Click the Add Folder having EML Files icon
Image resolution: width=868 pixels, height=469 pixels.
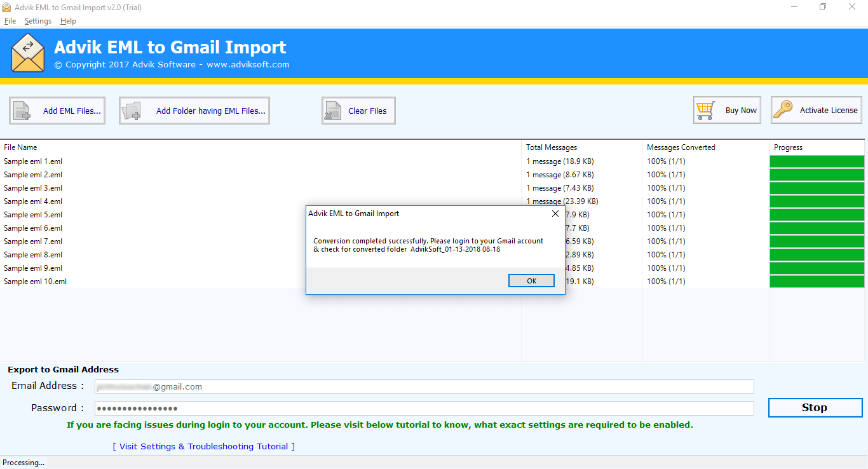coord(132,111)
